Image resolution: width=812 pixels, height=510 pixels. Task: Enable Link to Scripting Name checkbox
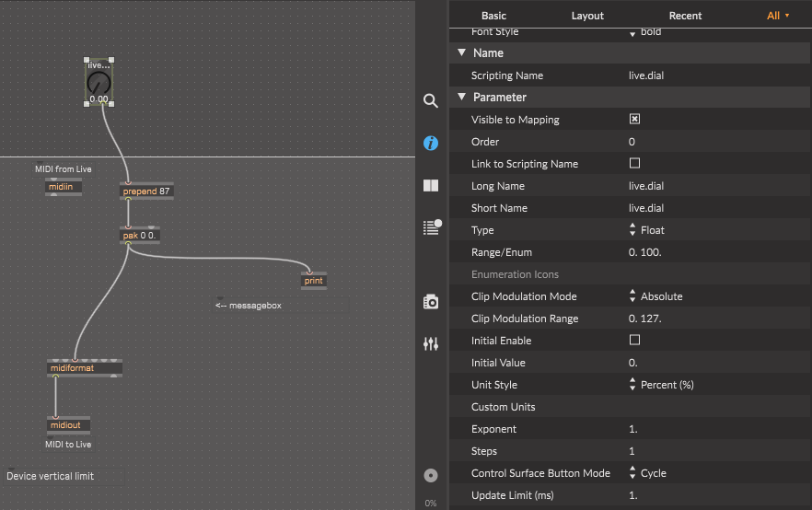[x=634, y=164]
